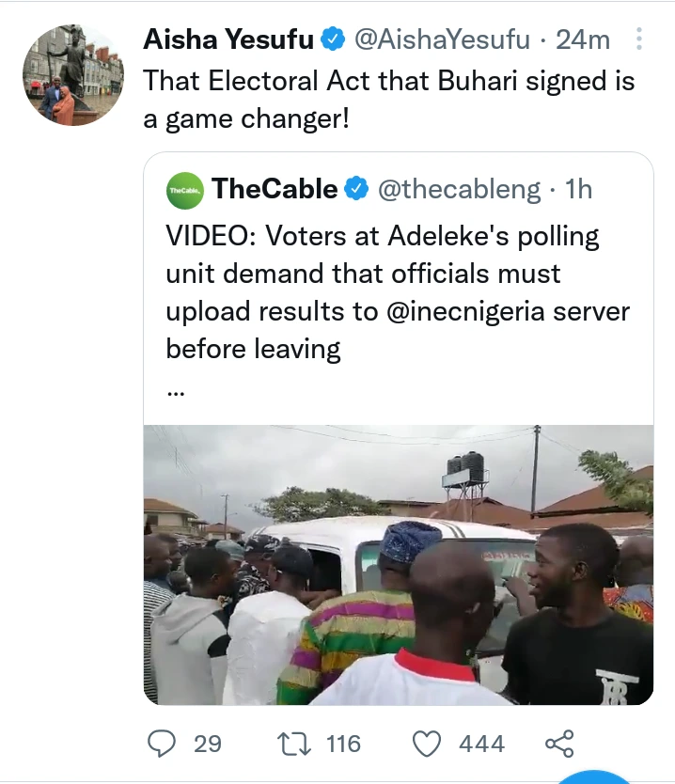Image resolution: width=675 pixels, height=784 pixels.
Task: Click the reply speech bubble icon
Action: click(163, 744)
